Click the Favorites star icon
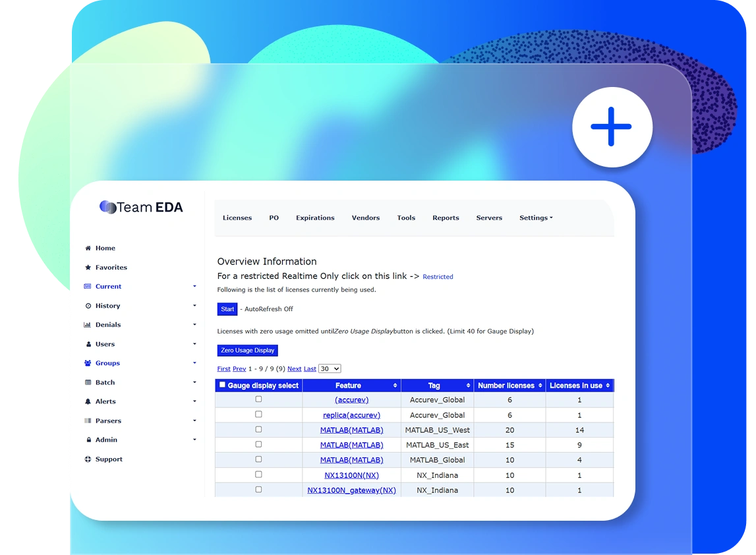The image size is (756, 555). tap(88, 267)
